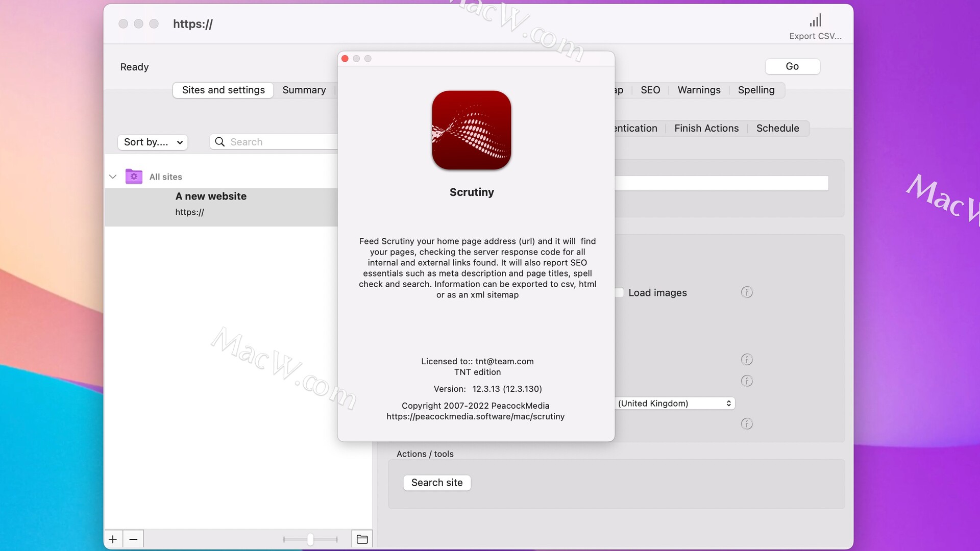Click the Go button to start scan
This screenshot has width=980, height=551.
[792, 67]
